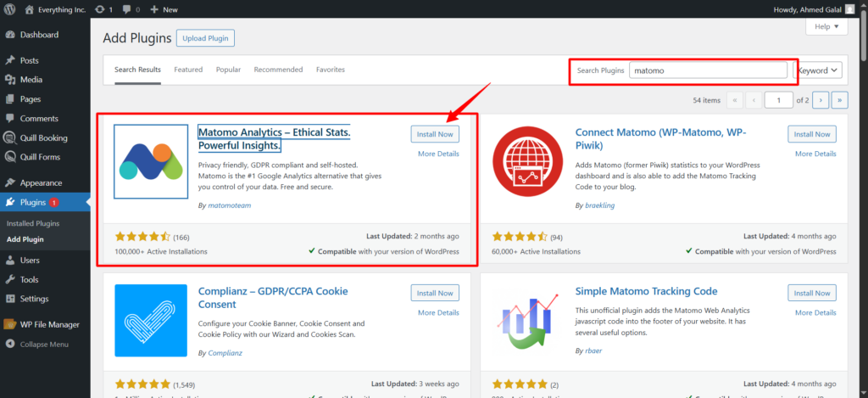Image resolution: width=868 pixels, height=398 pixels.
Task: Switch to the Recommended tab
Action: pyautogui.click(x=278, y=70)
